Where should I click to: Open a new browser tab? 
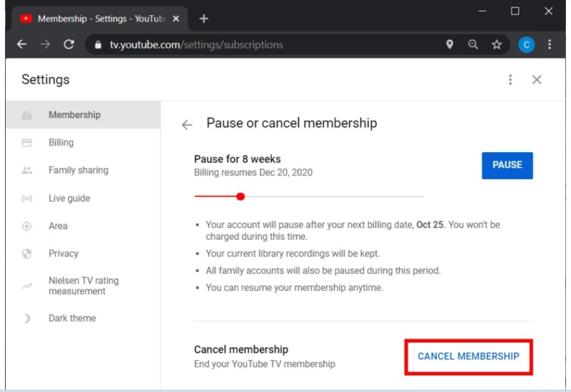pos(204,19)
